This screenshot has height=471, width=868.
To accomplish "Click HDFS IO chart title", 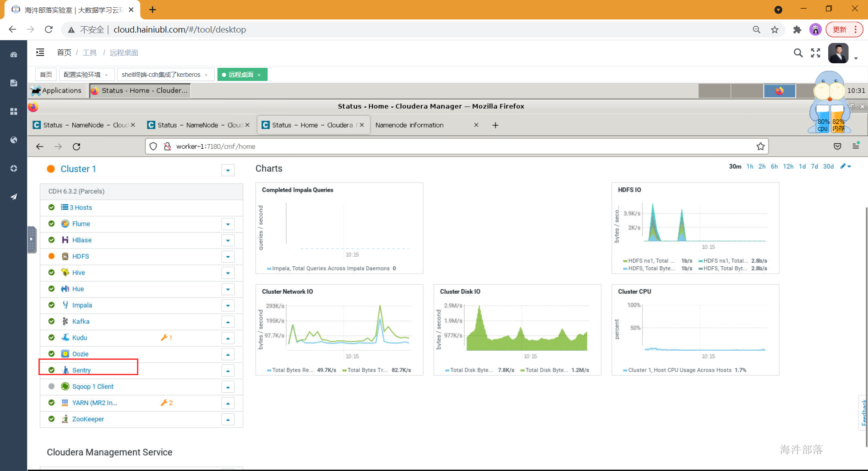I will [x=629, y=190].
